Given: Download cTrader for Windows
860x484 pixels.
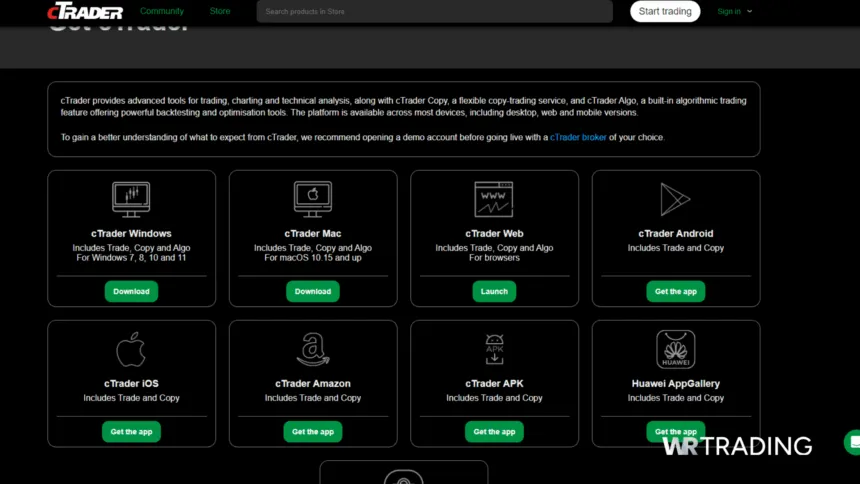Looking at the screenshot, I should (131, 291).
